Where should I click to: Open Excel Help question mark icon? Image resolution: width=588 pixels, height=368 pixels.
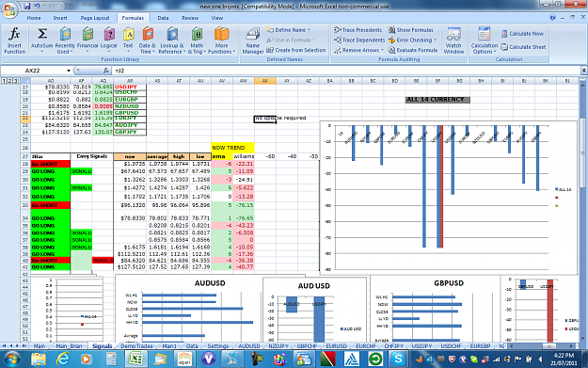[x=553, y=18]
